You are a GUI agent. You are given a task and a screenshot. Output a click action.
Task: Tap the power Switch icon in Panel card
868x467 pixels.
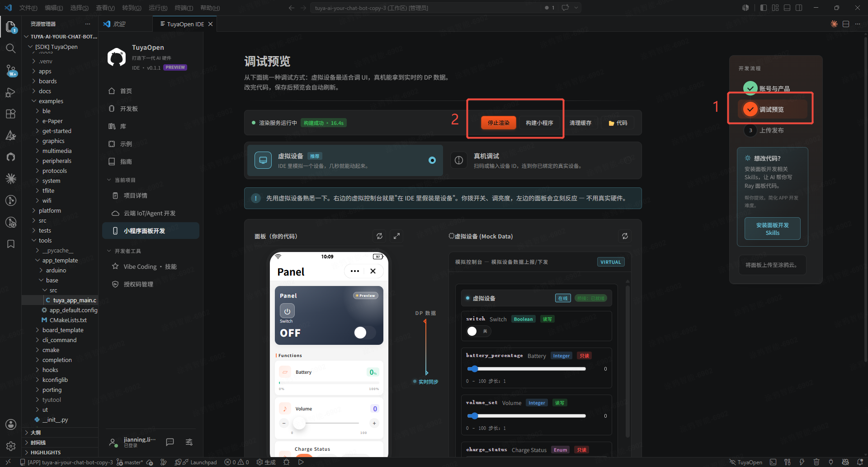click(x=287, y=311)
